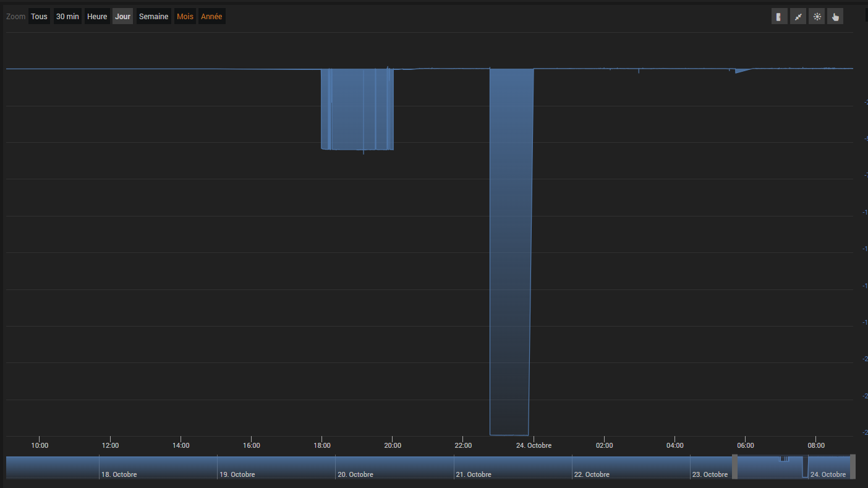Image resolution: width=868 pixels, height=488 pixels.
Task: Choose the Heure zoom option
Action: pos(97,17)
